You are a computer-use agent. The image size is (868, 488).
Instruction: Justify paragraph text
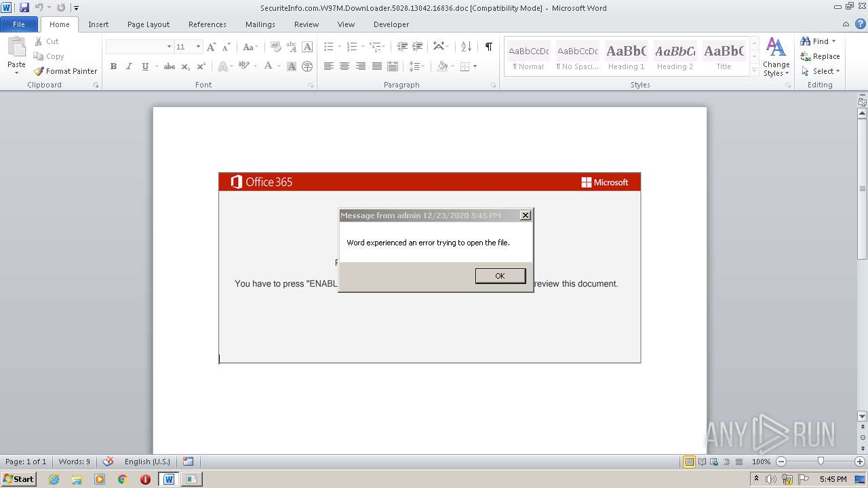(377, 66)
